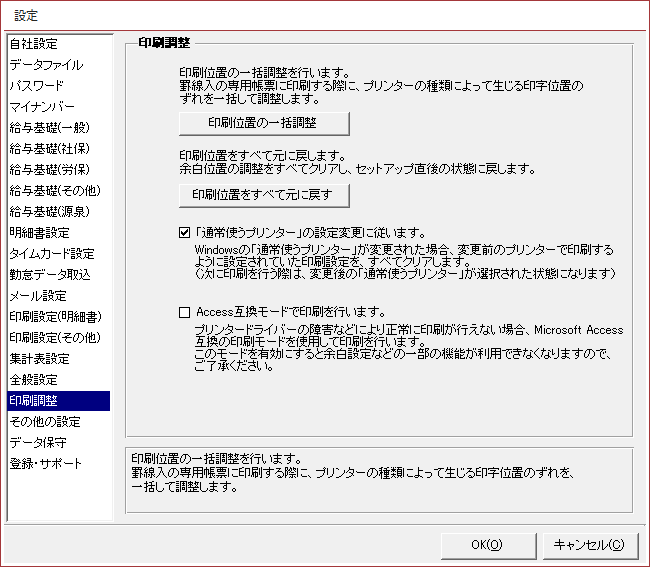Open the メール設定 category
This screenshot has width=650, height=567.
click(37, 296)
